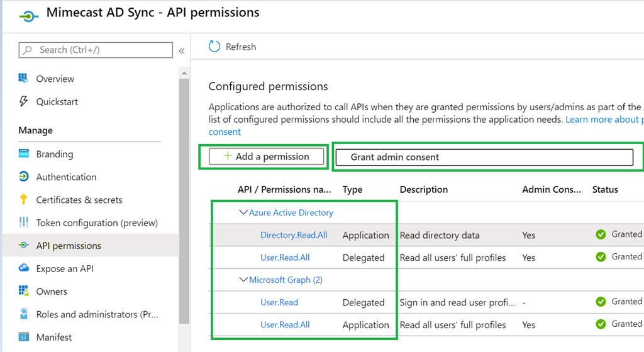Click the Token configuration sliders icon
The height and width of the screenshot is (352, 644).
click(24, 222)
